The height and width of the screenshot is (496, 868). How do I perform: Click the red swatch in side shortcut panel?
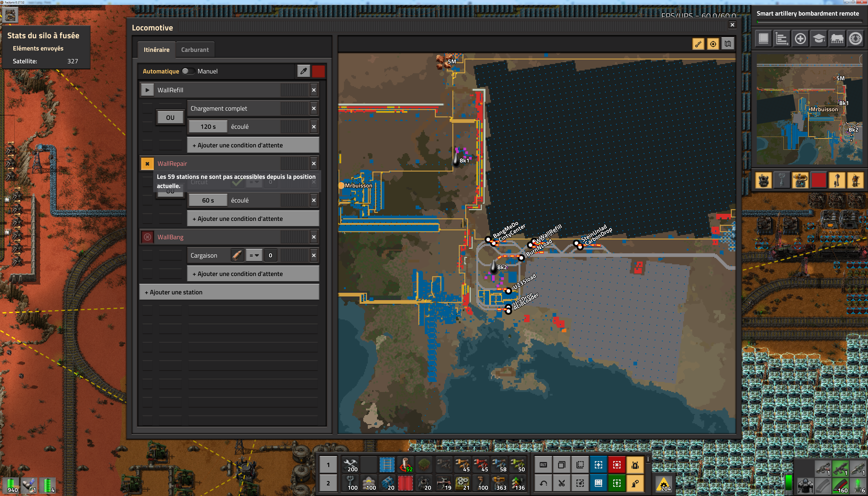pyautogui.click(x=819, y=180)
